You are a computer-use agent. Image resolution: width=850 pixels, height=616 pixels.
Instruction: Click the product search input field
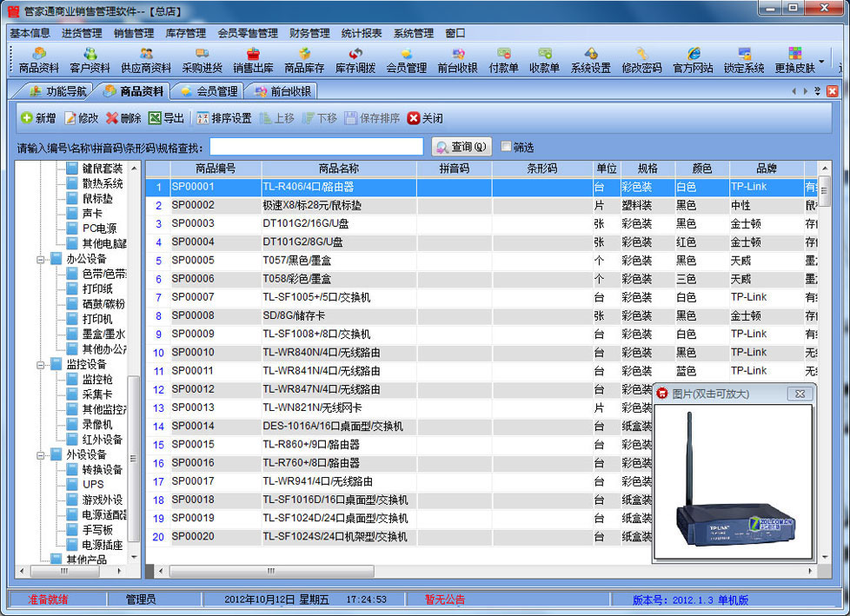point(316,148)
